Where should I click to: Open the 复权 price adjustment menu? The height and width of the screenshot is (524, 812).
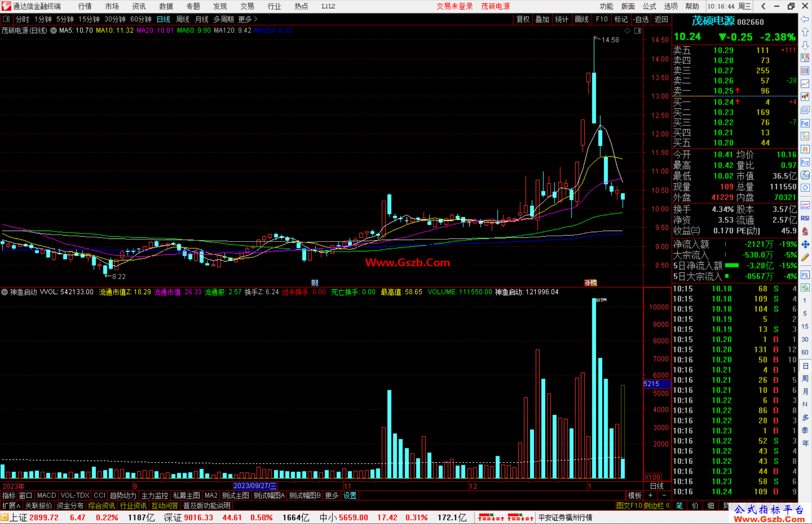[x=523, y=19]
